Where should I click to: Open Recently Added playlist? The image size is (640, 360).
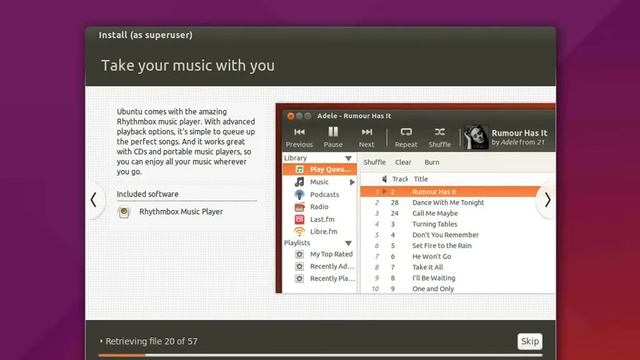[332, 267]
